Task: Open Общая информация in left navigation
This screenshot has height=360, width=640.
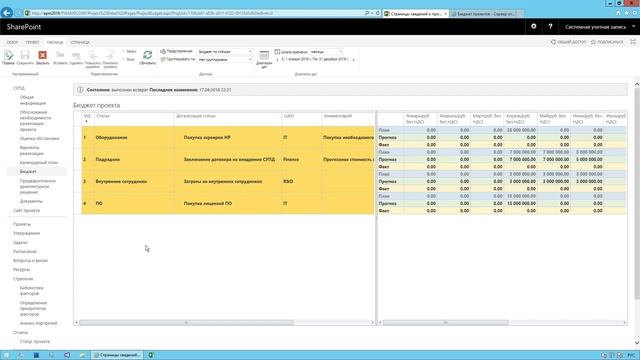Action: coord(33,100)
